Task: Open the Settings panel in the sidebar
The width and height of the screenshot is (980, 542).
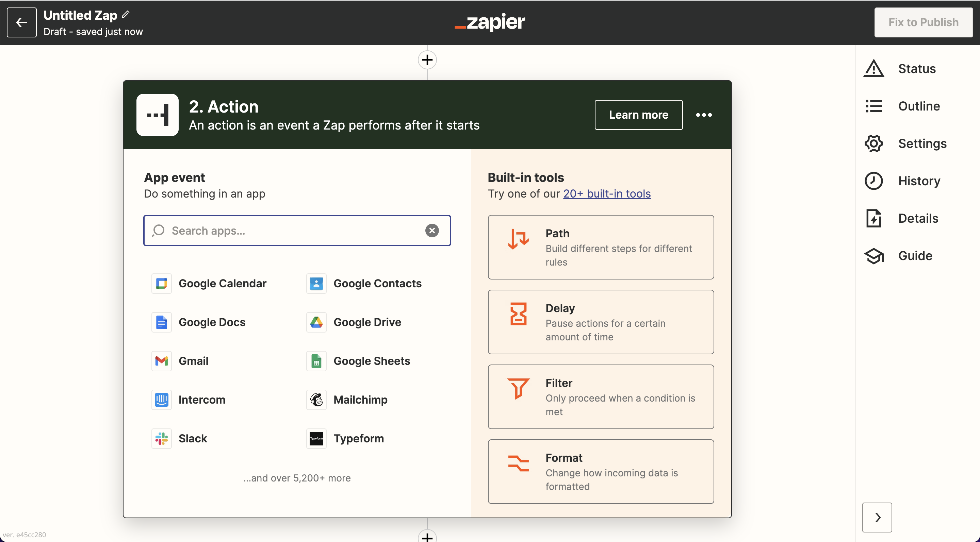Action: click(922, 143)
